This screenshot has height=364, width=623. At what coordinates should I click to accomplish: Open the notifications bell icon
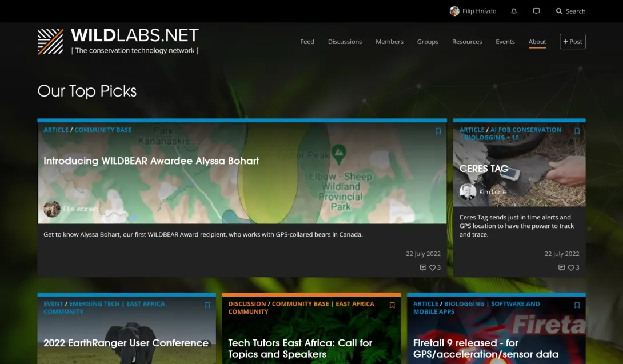pos(514,11)
